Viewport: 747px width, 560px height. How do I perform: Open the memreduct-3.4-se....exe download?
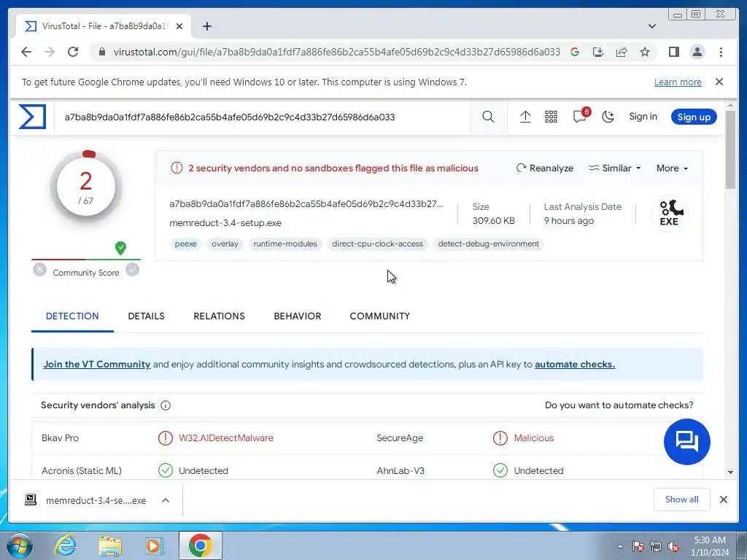[x=86, y=500]
